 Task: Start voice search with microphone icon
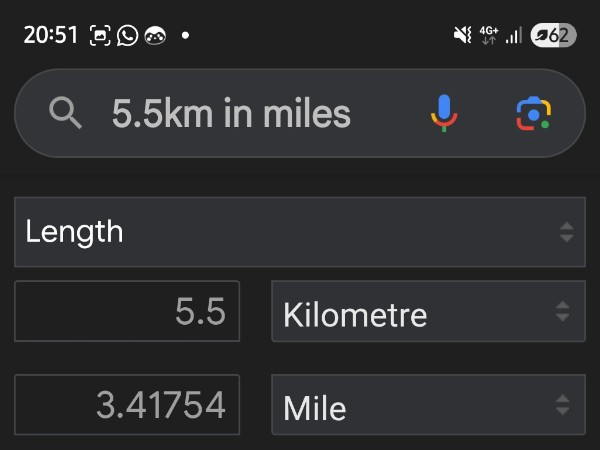coord(444,113)
